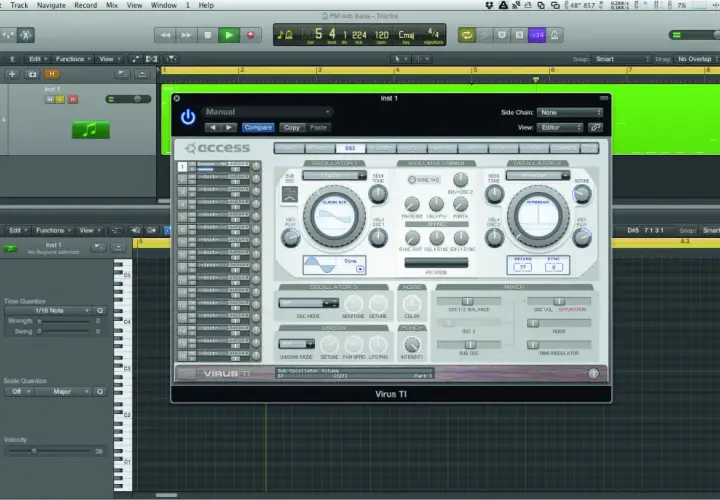Open the Help menu
The image size is (720, 500).
206,5
